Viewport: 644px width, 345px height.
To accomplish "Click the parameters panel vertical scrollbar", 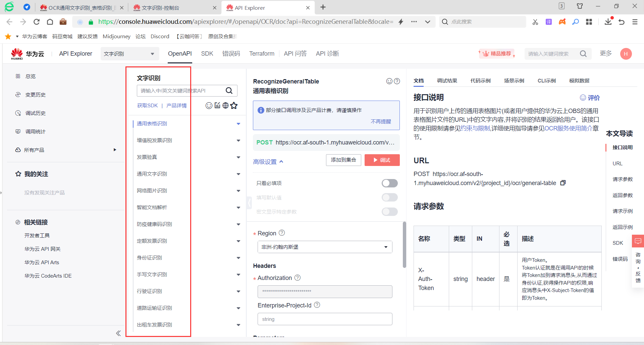I will (x=405, y=245).
